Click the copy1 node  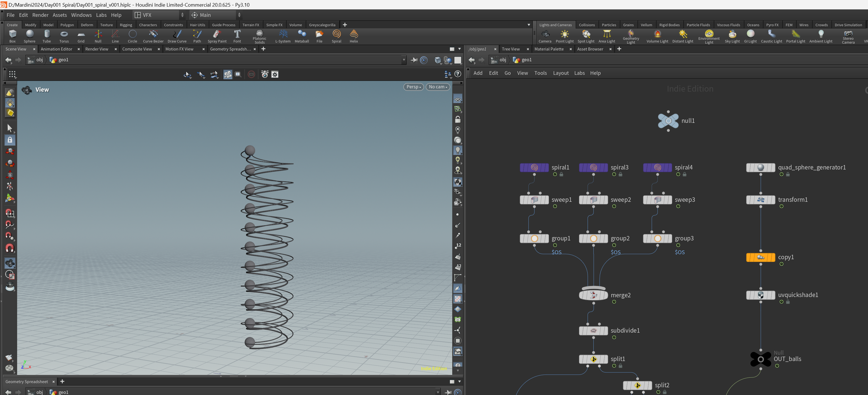click(761, 257)
